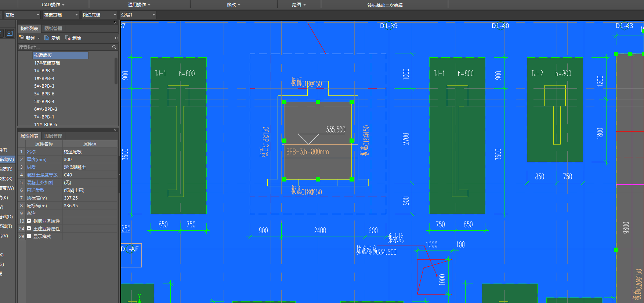The width and height of the screenshot is (644, 303).
Task: Select 5#-BPB-3 in the component list
Action: click(44, 86)
